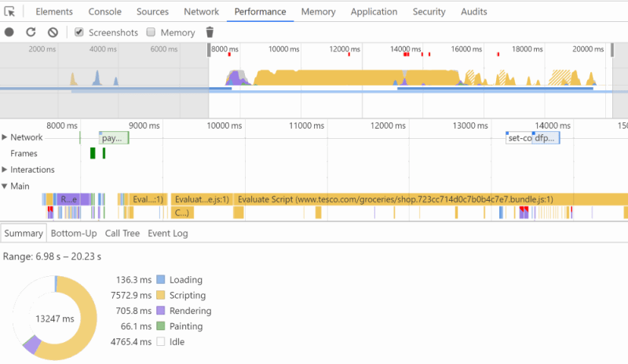Select the 'Eval...:1)' script block

pyautogui.click(x=148, y=199)
